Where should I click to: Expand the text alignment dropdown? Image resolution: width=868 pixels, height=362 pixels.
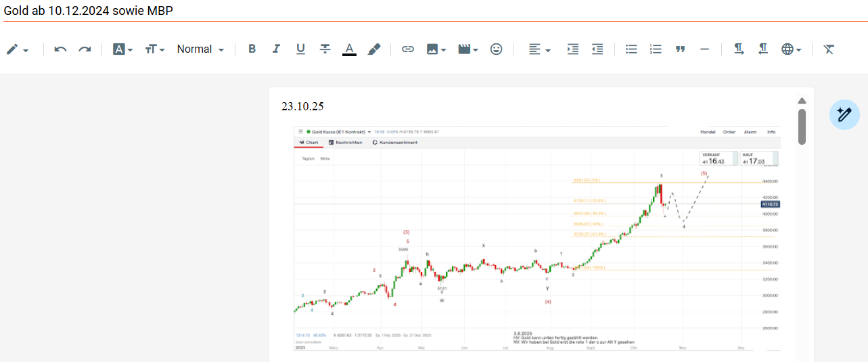[539, 49]
